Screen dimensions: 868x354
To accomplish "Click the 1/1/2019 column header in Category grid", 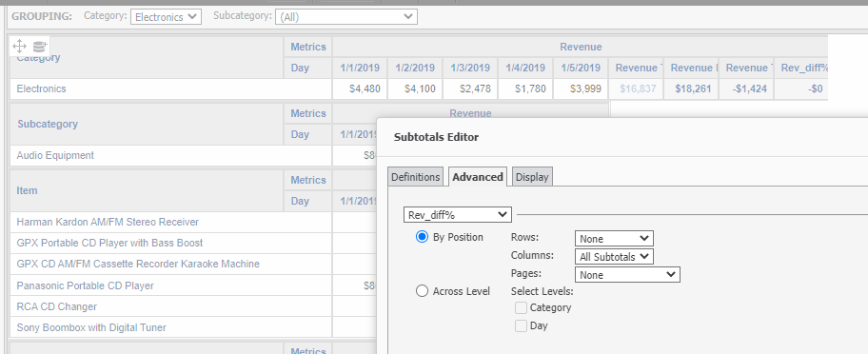I will (x=359, y=68).
